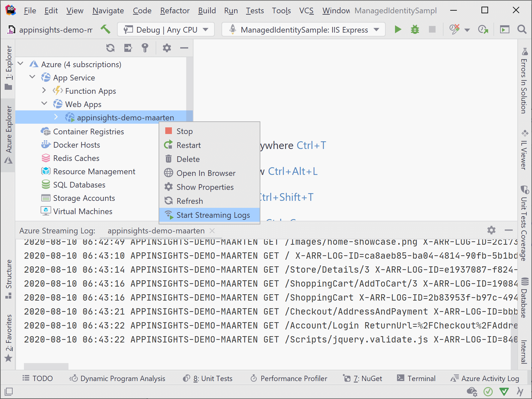This screenshot has height=399, width=532.
Task: Open the Refactor menu
Action: [175, 11]
